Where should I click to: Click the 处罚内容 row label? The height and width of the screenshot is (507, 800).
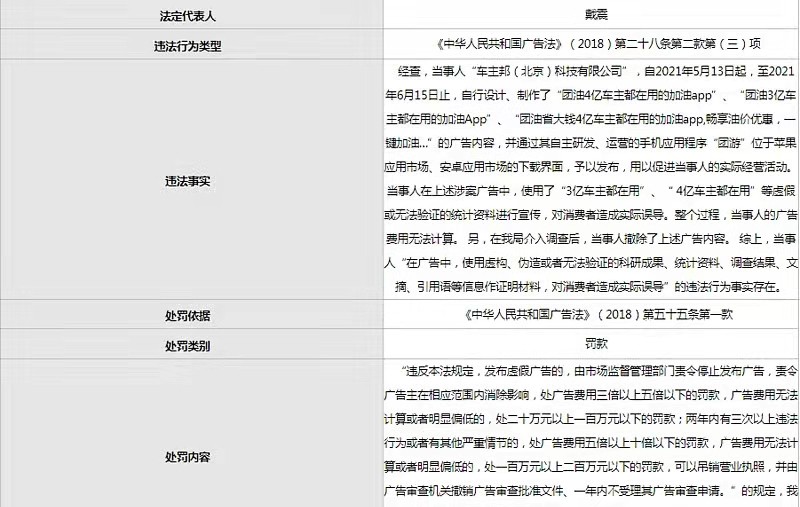point(187,457)
